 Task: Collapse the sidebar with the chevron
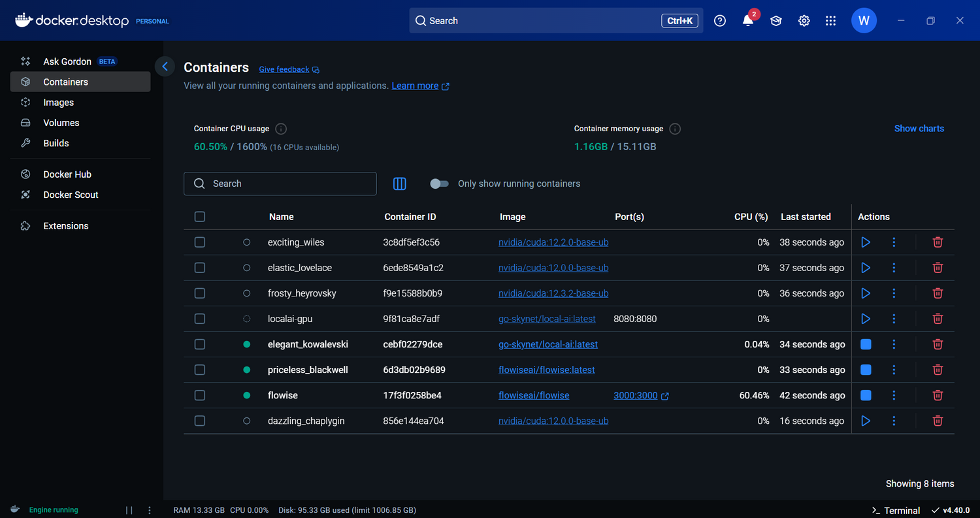(x=165, y=66)
